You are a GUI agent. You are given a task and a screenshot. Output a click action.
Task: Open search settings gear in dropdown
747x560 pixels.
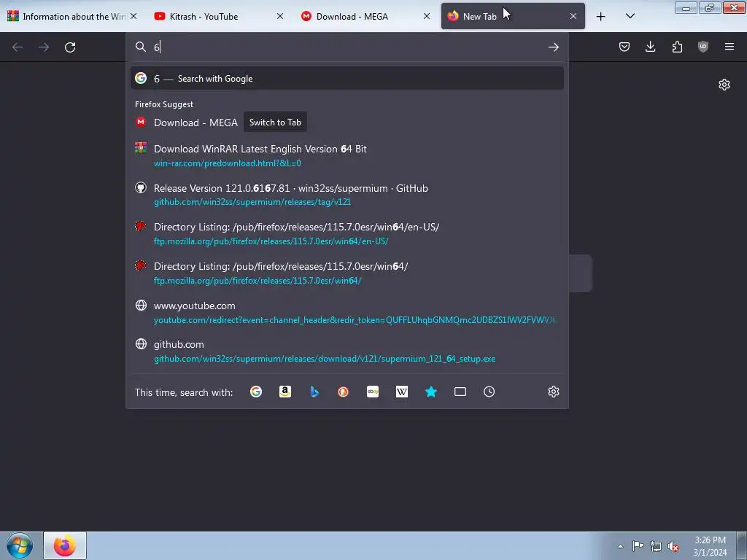[553, 392]
